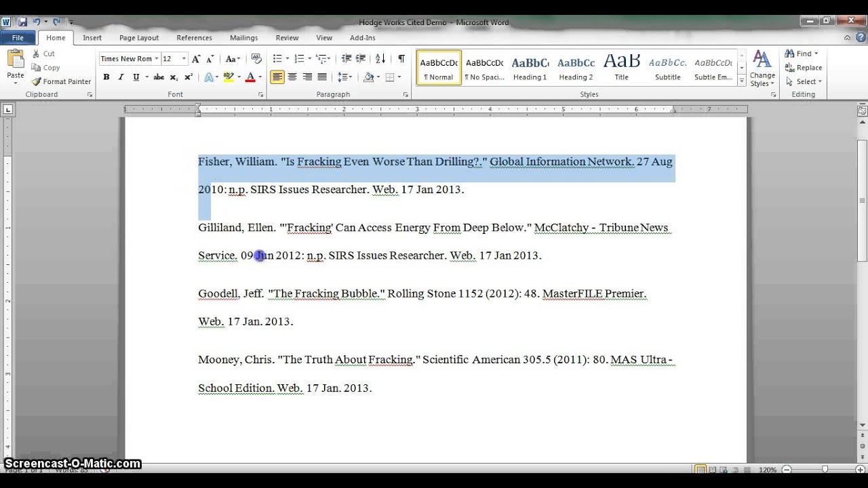Expand the Styles gallery
Image resolution: width=868 pixels, height=488 pixels.
pos(742,82)
